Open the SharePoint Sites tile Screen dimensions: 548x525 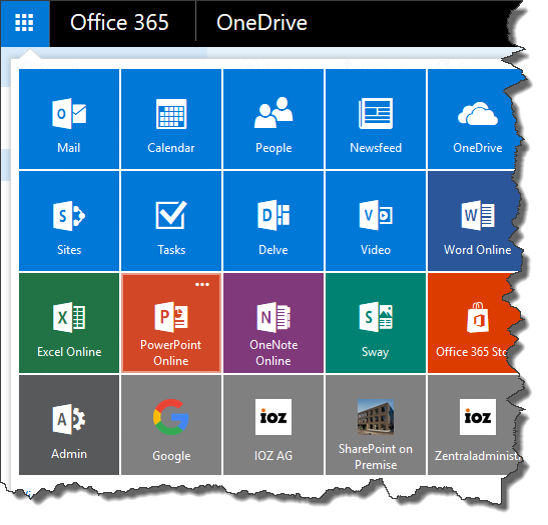[69, 221]
